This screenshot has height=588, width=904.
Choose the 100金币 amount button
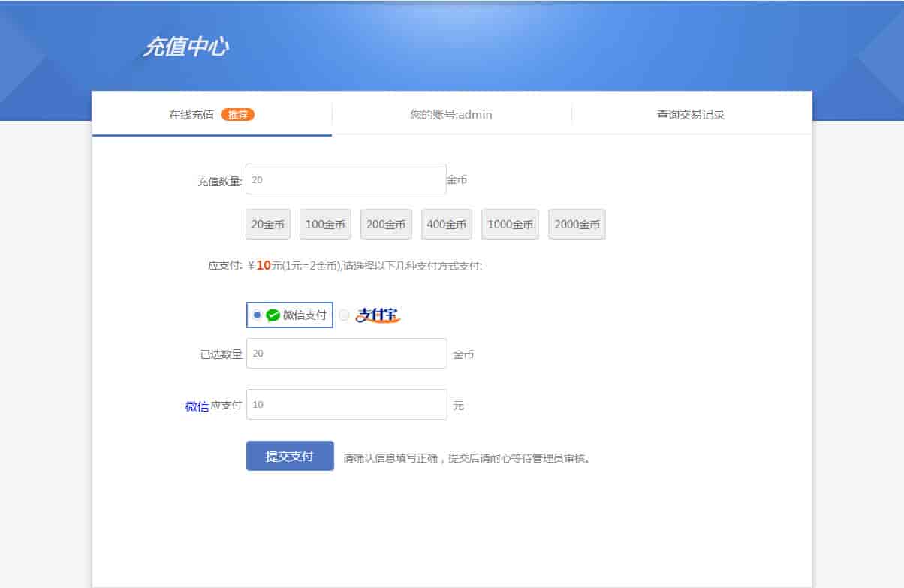pos(325,225)
